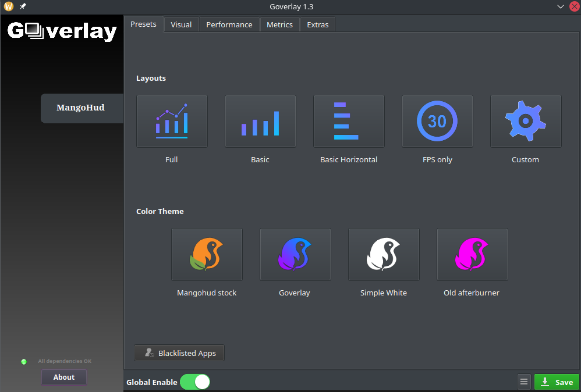Select the Full layout preset icon

(x=172, y=122)
